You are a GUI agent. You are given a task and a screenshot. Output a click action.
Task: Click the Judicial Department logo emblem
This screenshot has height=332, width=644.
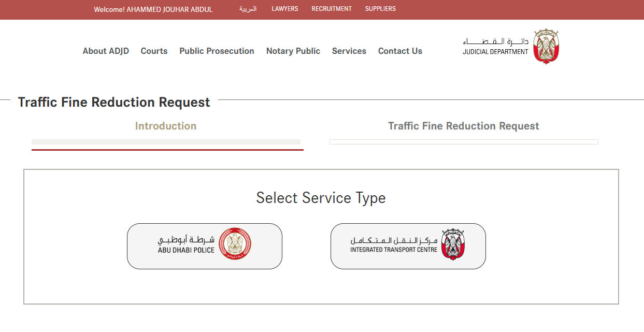546,47
